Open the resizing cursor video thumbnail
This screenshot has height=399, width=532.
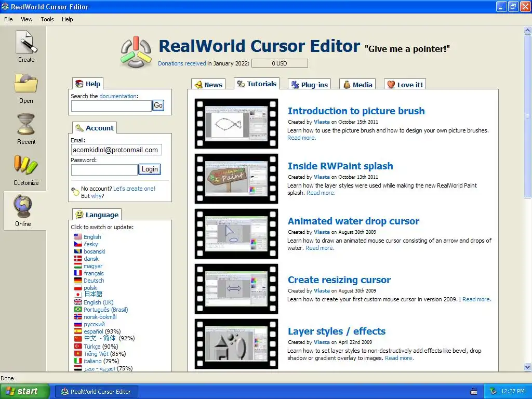(236, 289)
